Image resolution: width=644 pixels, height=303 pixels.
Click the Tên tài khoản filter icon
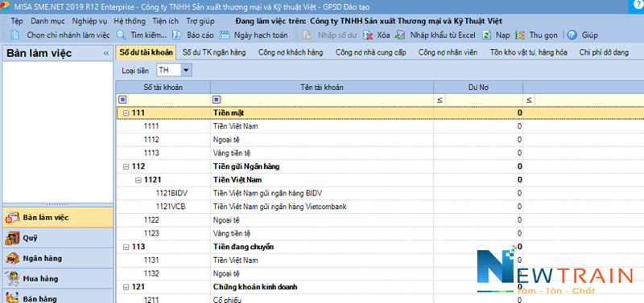pyautogui.click(x=217, y=99)
